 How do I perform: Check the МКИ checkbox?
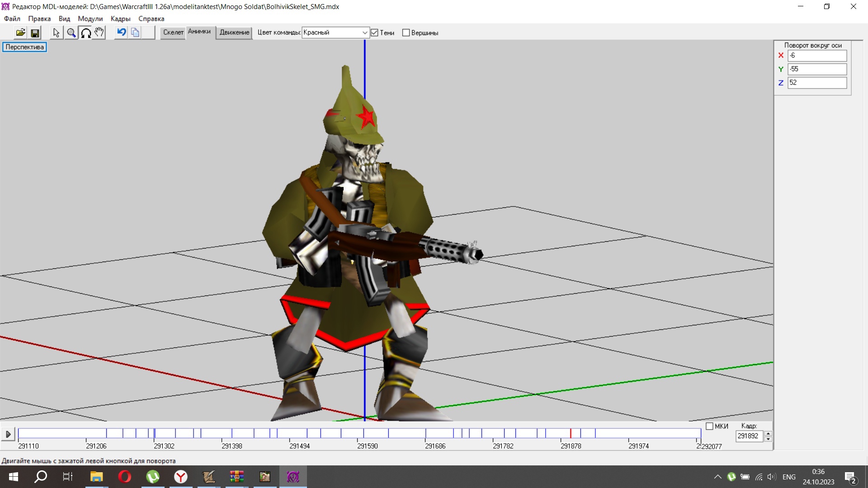(x=709, y=426)
